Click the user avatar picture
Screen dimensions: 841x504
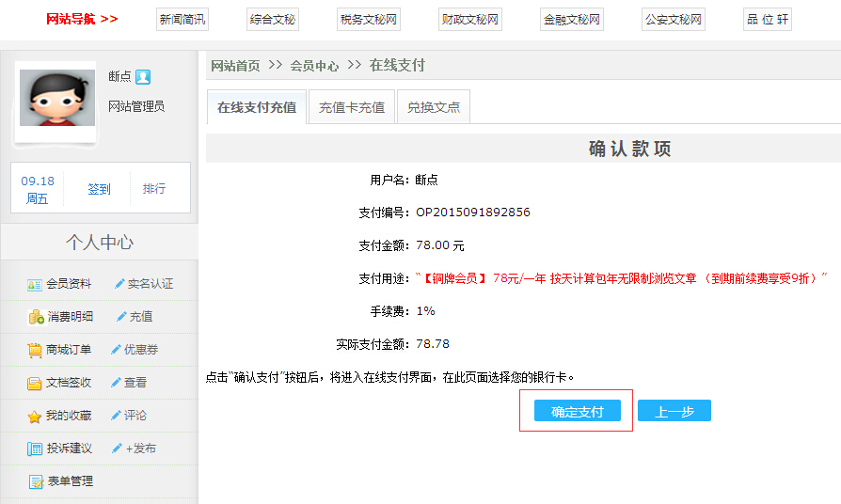(56, 101)
